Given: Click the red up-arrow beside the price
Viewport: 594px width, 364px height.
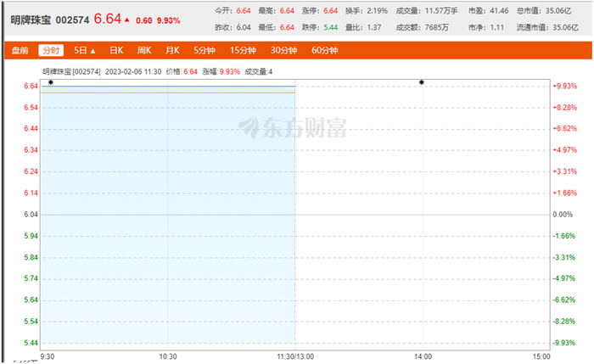Looking at the screenshot, I should 127,20.
